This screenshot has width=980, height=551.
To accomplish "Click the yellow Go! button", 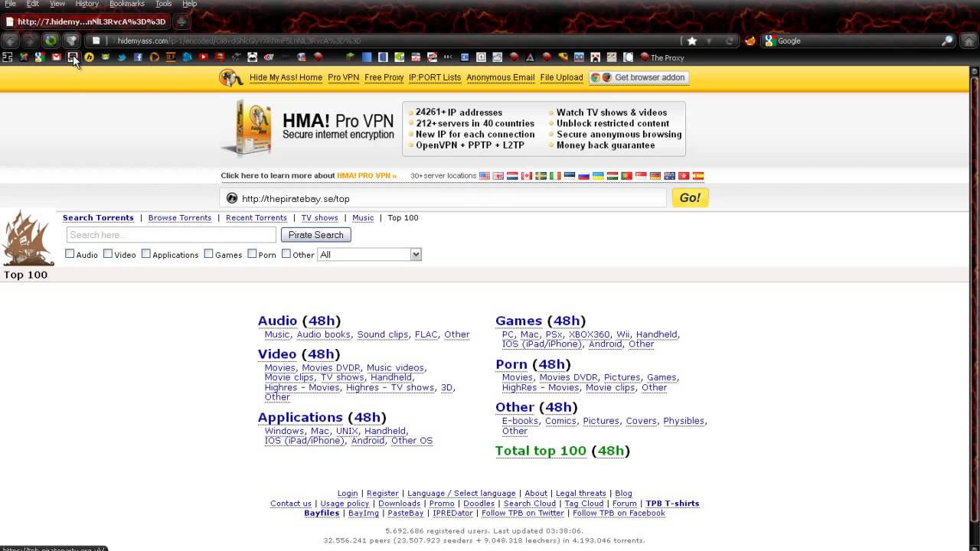I will 690,197.
